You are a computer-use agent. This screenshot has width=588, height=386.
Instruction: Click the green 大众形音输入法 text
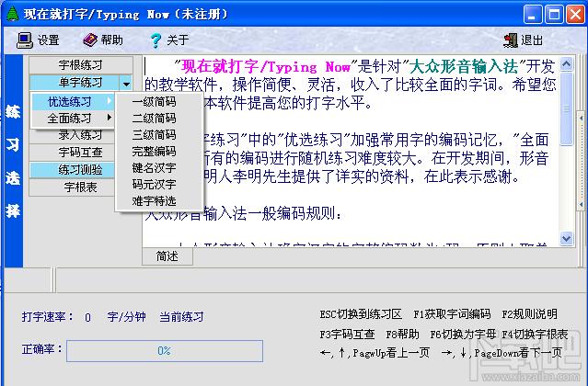(463, 67)
